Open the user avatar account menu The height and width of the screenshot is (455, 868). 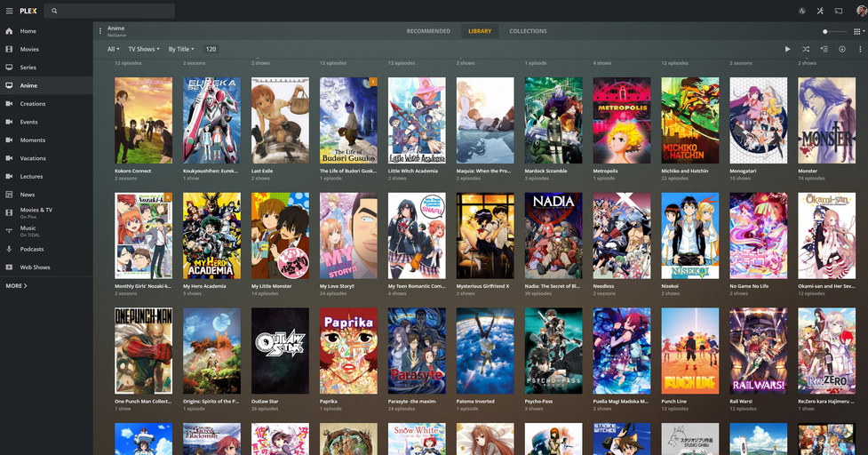[x=862, y=11]
